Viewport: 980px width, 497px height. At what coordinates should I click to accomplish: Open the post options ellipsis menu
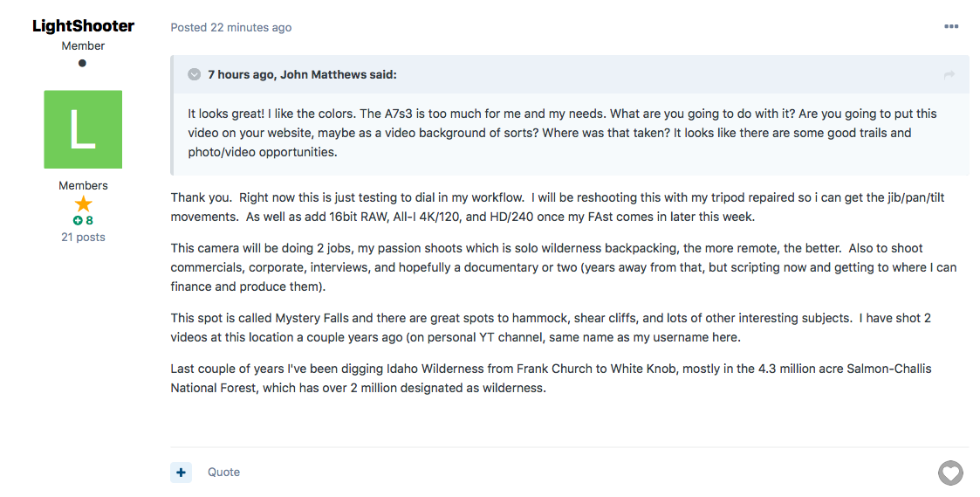pyautogui.click(x=950, y=26)
